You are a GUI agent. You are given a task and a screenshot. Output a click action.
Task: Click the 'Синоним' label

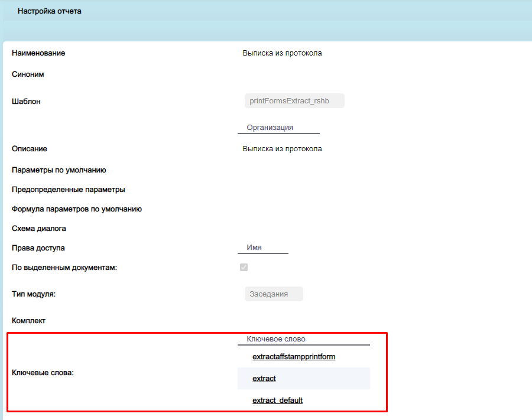28,74
